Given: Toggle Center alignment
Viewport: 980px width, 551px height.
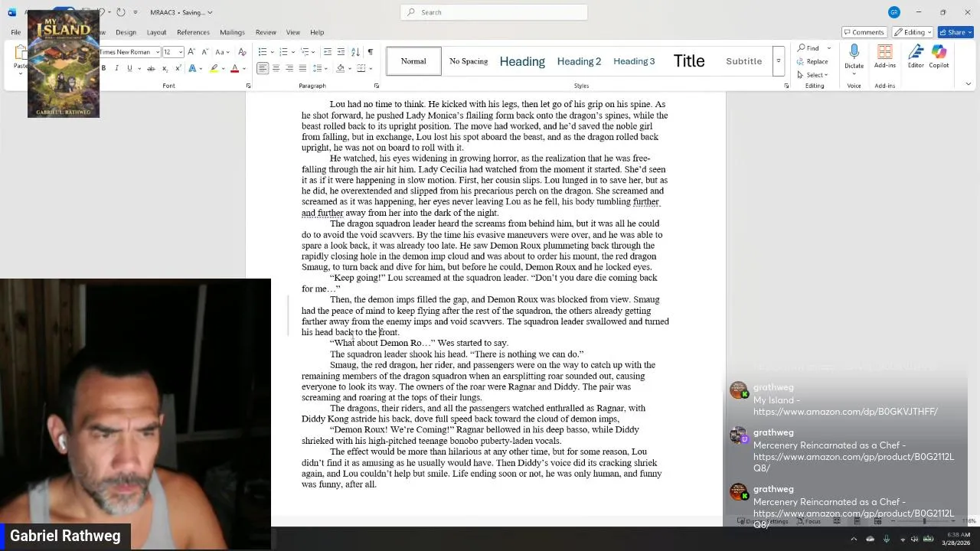Looking at the screenshot, I should (x=276, y=69).
